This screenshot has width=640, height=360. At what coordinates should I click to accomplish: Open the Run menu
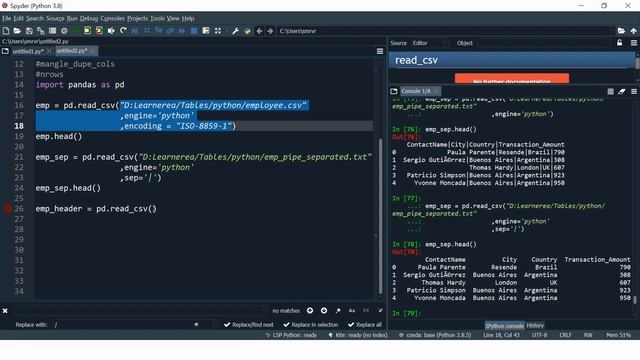point(72,18)
